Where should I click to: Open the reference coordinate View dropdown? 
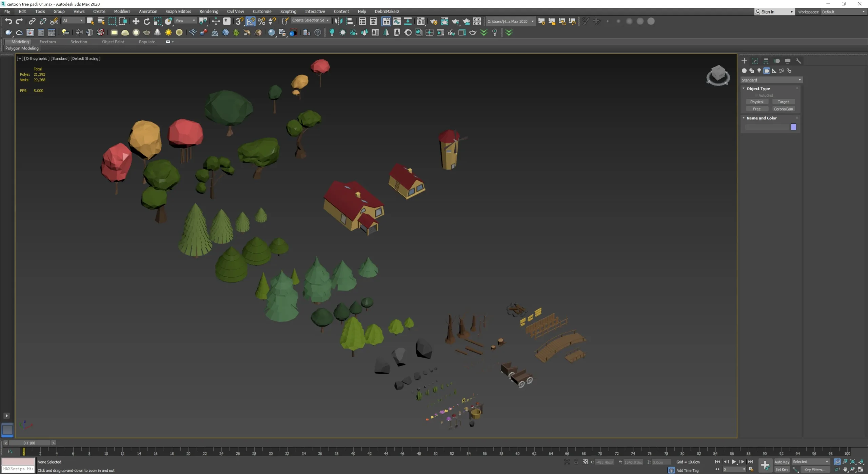(185, 20)
